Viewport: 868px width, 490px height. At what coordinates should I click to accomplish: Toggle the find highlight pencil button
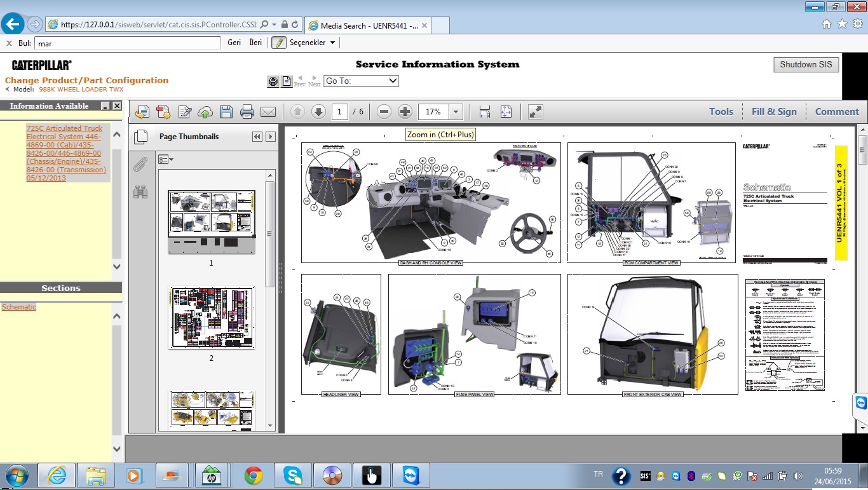click(278, 43)
